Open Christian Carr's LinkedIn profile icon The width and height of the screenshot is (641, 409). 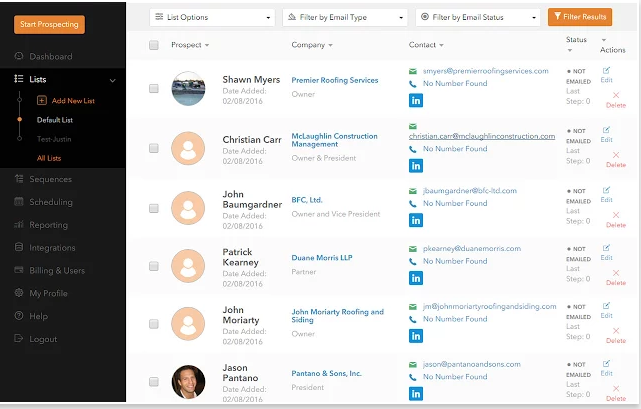pos(416,166)
